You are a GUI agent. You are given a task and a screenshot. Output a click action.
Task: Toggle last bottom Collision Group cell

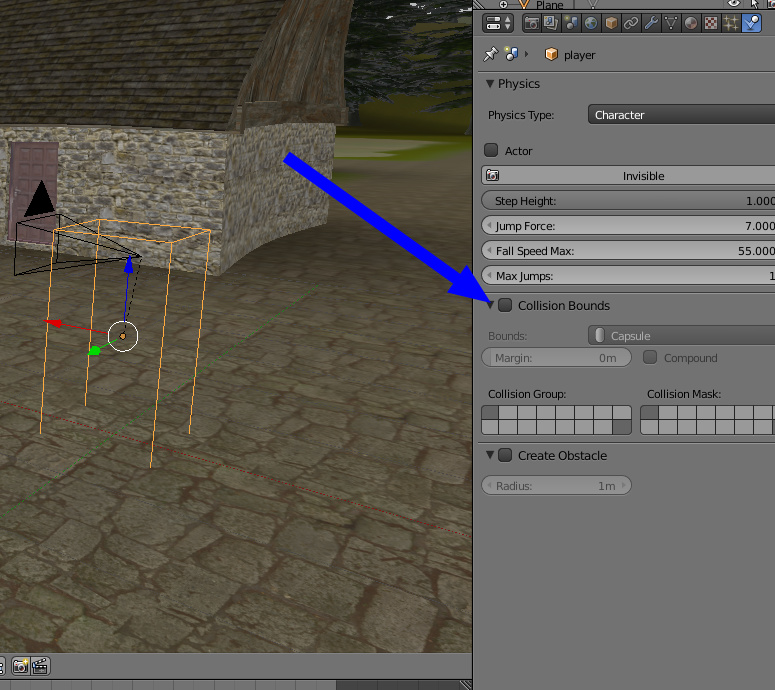622,427
